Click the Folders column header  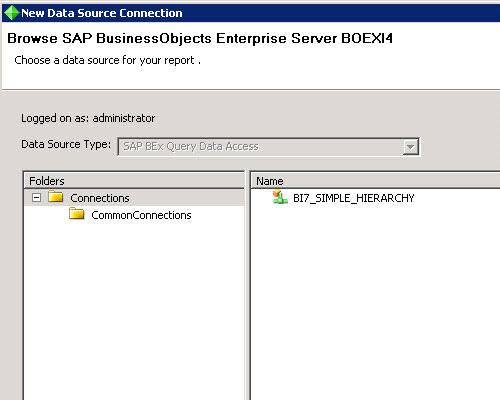coord(134,181)
